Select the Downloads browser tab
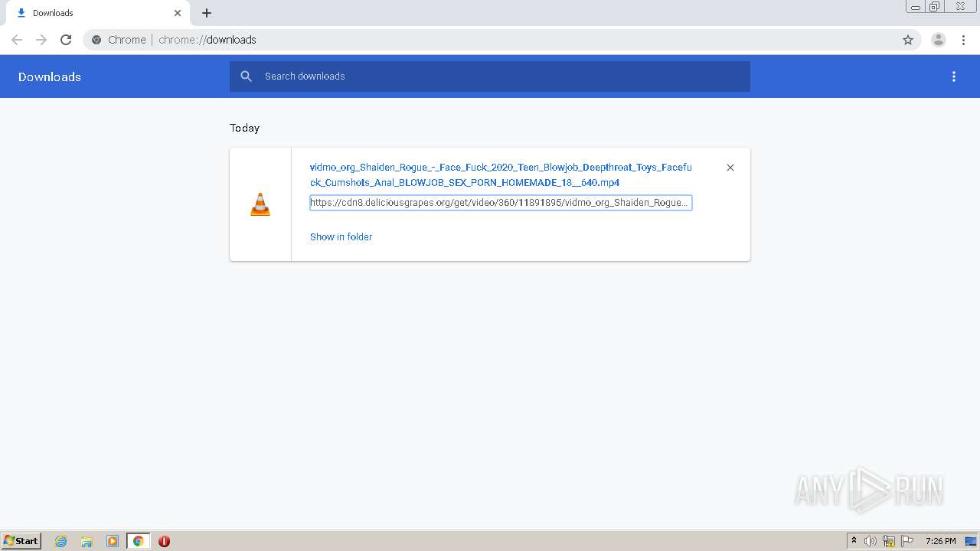 tap(99, 13)
